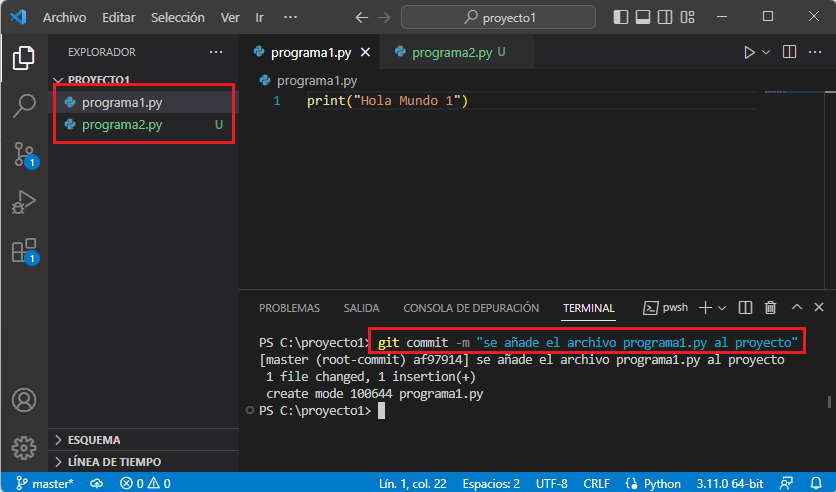Show more menu items via title bar ellipsis
This screenshot has height=492, width=836.
[x=290, y=17]
